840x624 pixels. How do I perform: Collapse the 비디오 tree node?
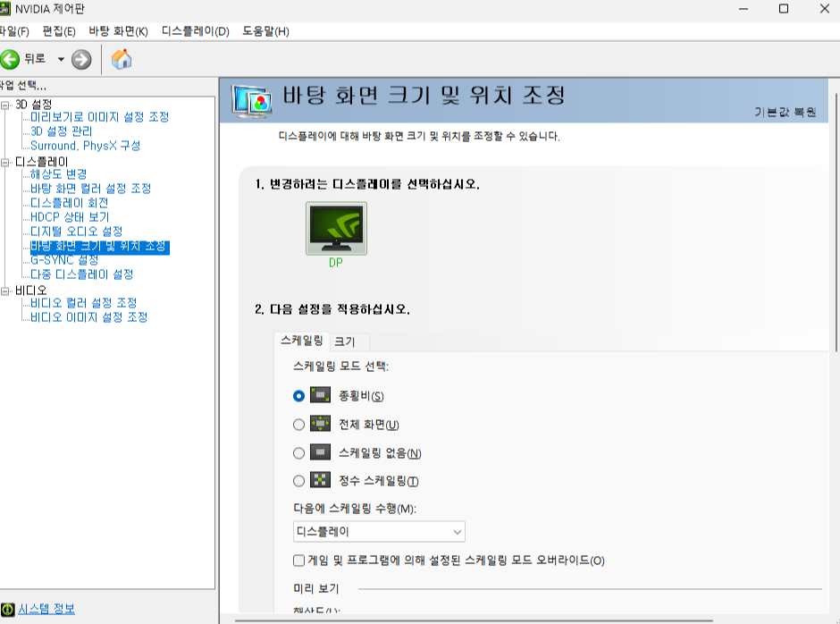pyautogui.click(x=4, y=291)
